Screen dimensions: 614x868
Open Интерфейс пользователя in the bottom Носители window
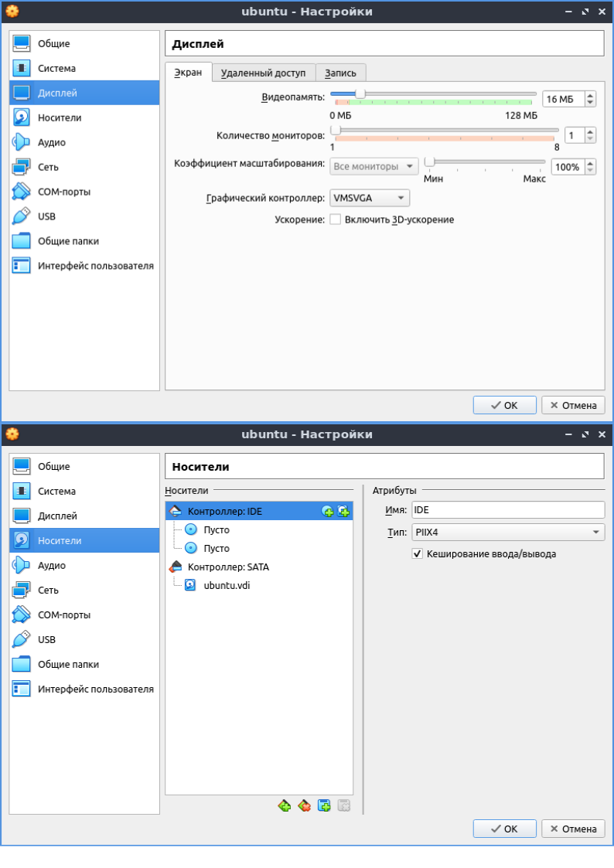(84, 689)
